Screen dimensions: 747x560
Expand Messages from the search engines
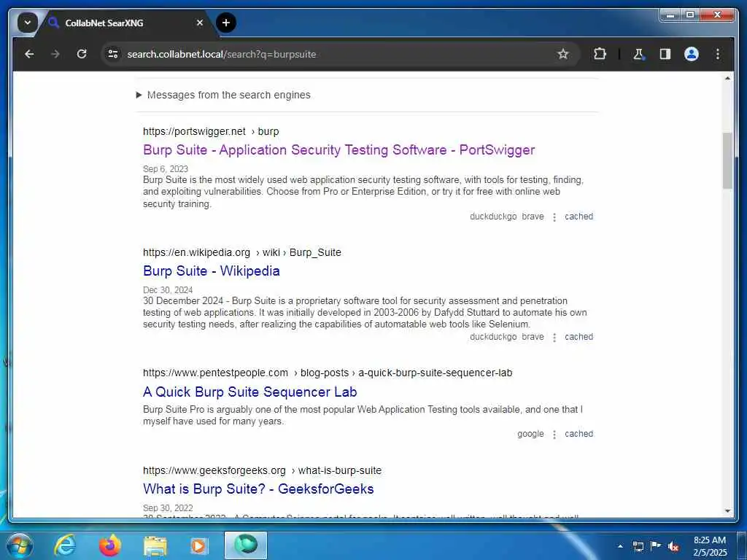[x=223, y=95]
